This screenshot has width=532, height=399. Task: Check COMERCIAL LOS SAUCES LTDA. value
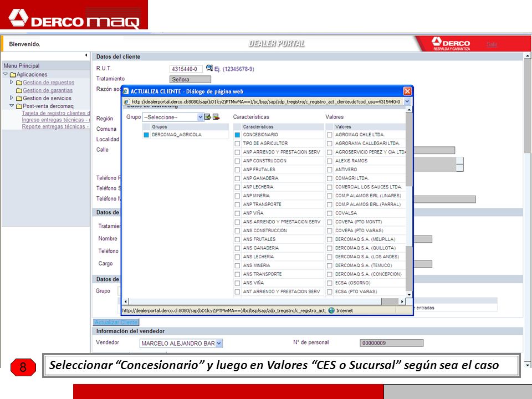pyautogui.click(x=329, y=187)
